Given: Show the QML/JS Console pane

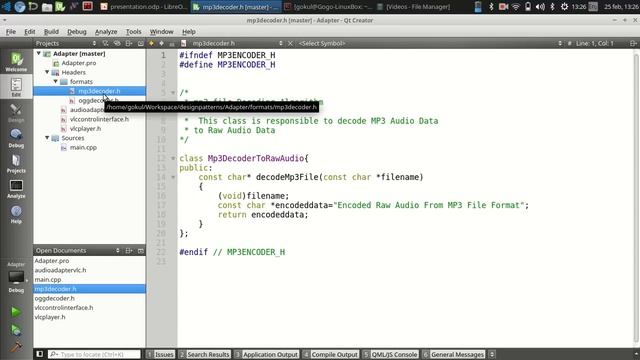Looking at the screenshot, I should [390, 354].
